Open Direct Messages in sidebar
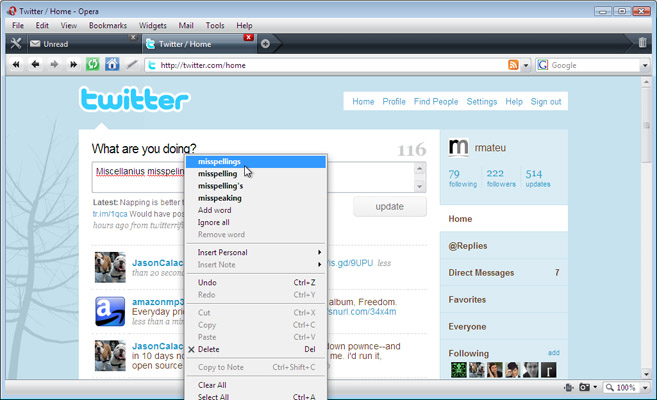The width and height of the screenshot is (657, 400). point(481,273)
